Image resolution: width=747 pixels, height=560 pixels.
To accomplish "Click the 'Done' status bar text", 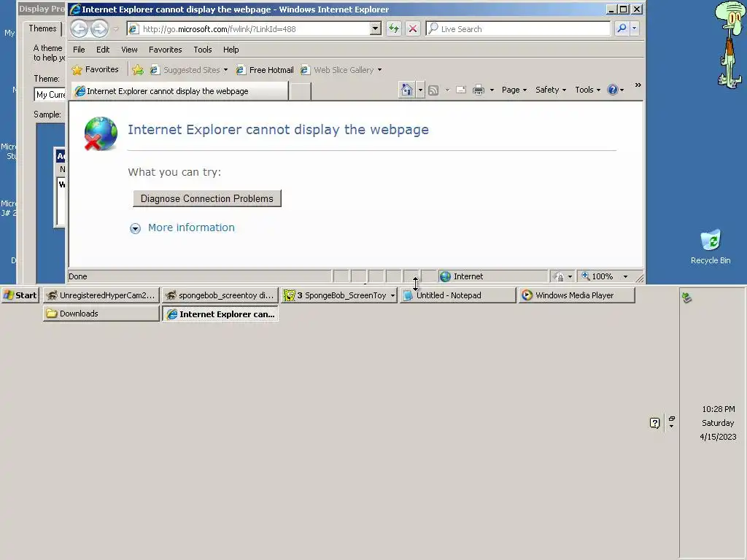I will [77, 276].
